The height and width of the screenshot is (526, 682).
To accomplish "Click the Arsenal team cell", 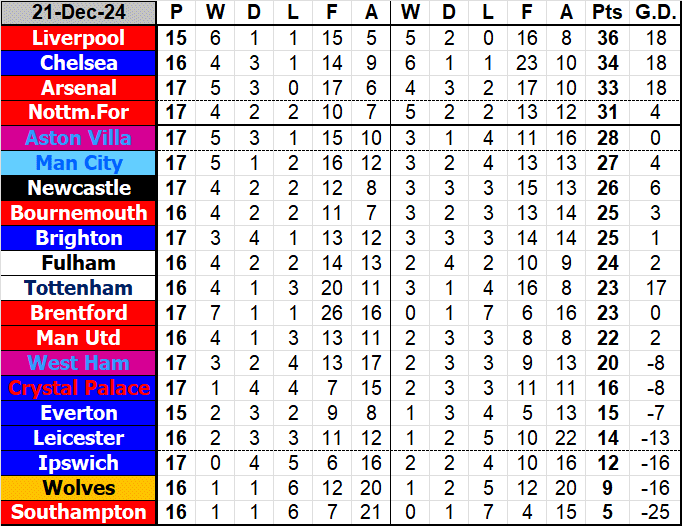I will 79,88.
